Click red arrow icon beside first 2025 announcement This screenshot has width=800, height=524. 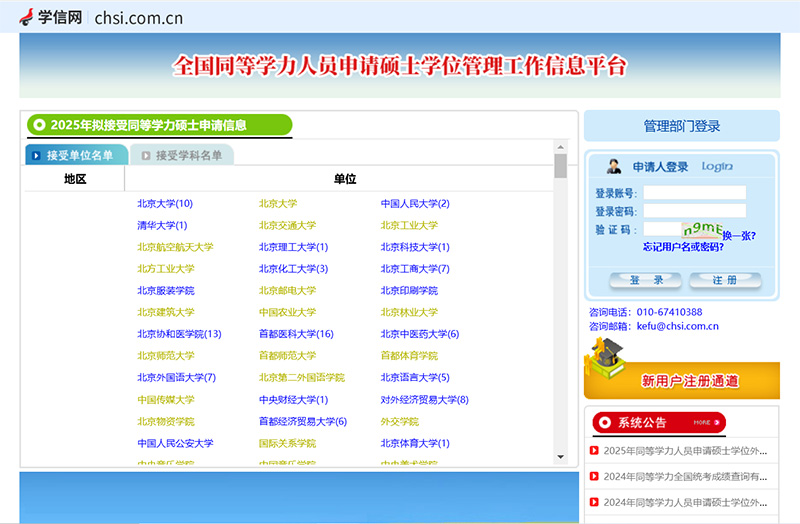594,451
